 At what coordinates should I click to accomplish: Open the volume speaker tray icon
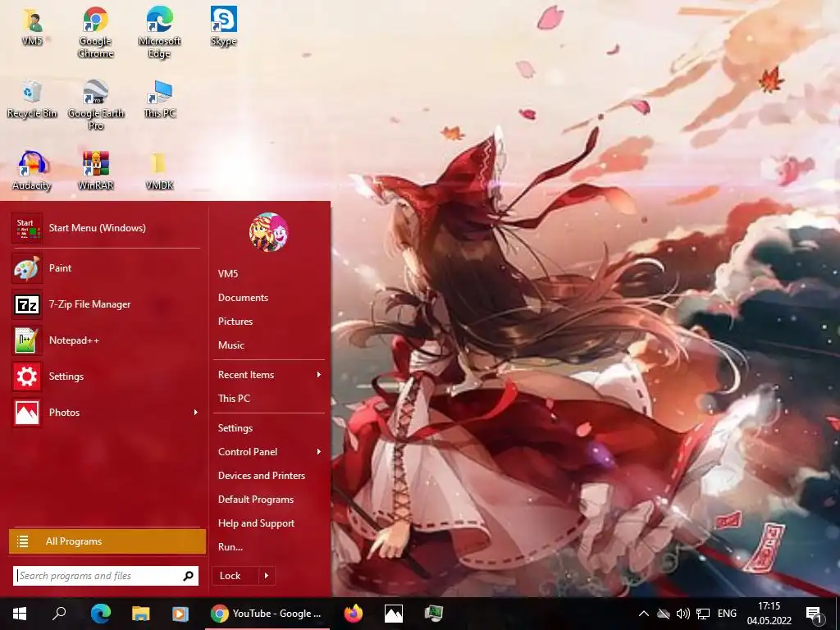click(x=682, y=614)
